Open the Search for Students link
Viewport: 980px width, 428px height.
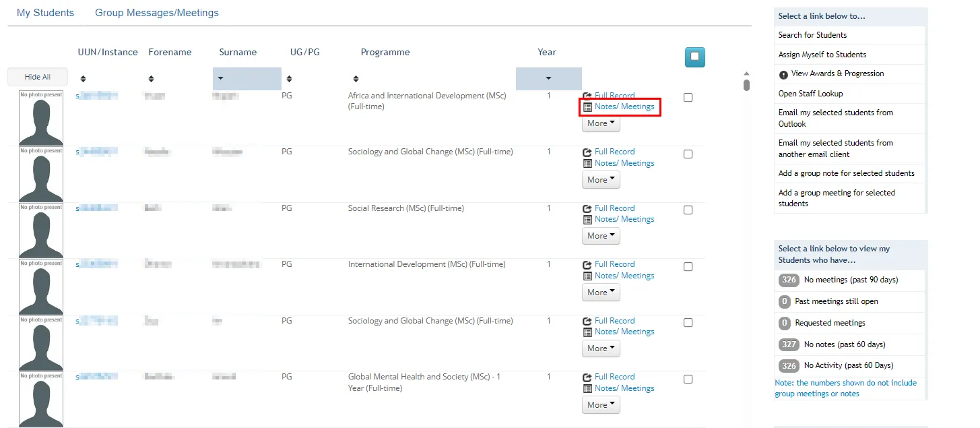(814, 35)
